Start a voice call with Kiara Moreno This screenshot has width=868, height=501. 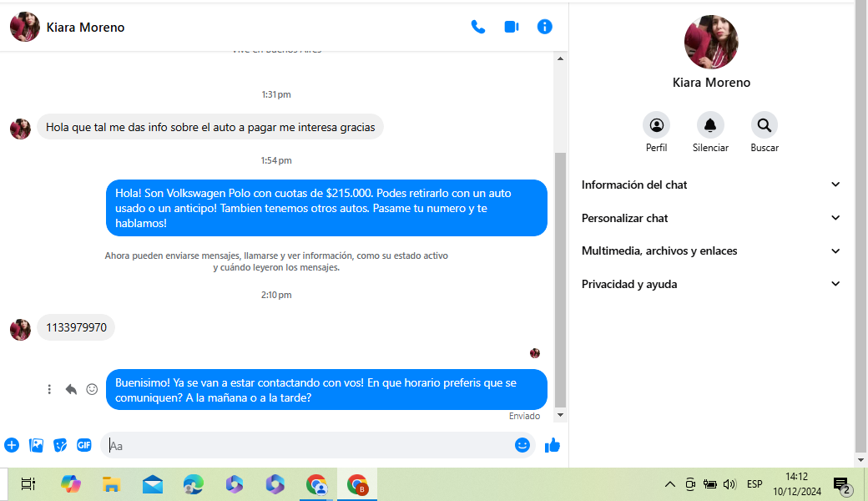pos(478,27)
